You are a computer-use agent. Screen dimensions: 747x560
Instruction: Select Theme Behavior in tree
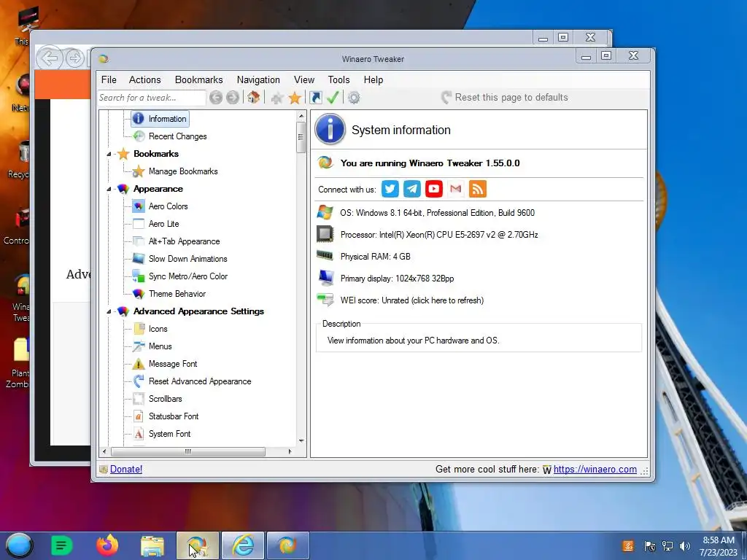pyautogui.click(x=177, y=294)
